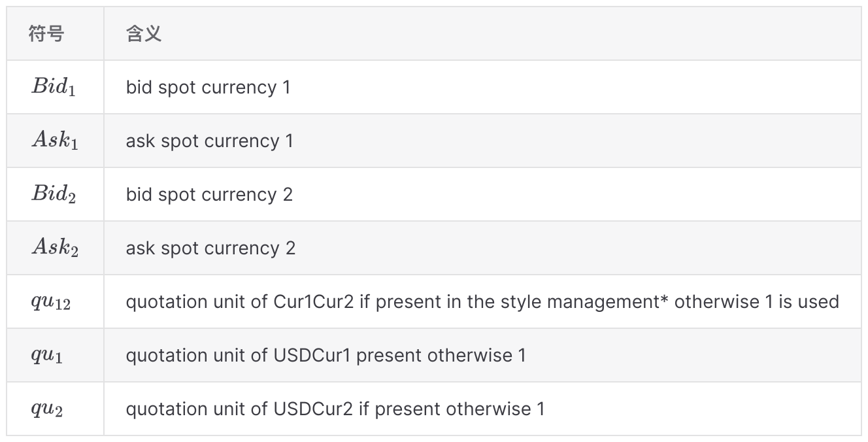This screenshot has width=868, height=442.
Task: Click the phrase 'present otherwise 1' in USDCur1 row
Action: click(x=441, y=356)
